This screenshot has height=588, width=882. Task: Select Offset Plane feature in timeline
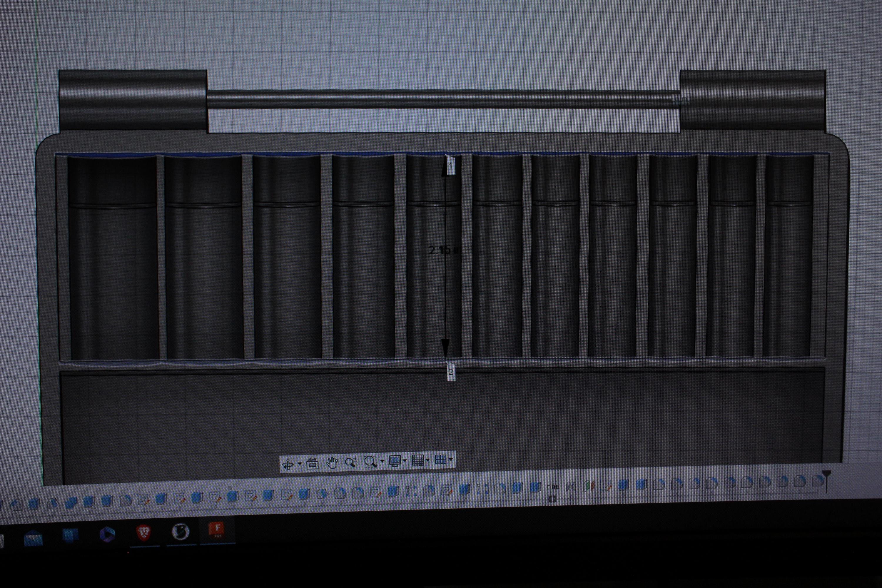589,486
